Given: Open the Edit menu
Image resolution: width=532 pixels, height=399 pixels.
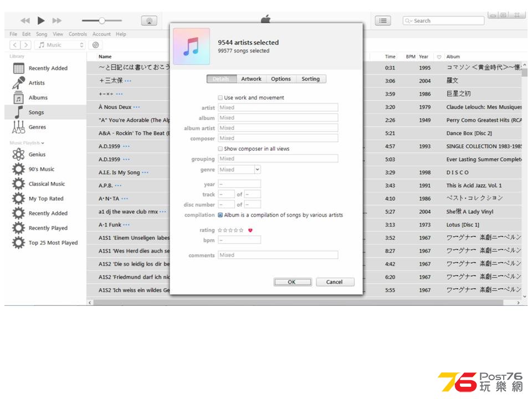Looking at the screenshot, I should (26, 34).
